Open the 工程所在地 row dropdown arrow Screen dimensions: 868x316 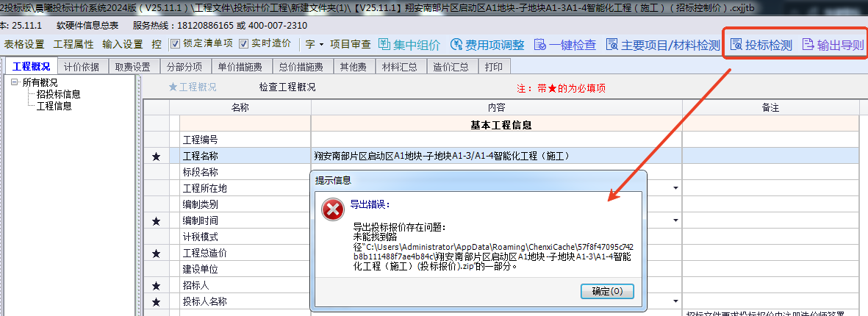(x=675, y=188)
